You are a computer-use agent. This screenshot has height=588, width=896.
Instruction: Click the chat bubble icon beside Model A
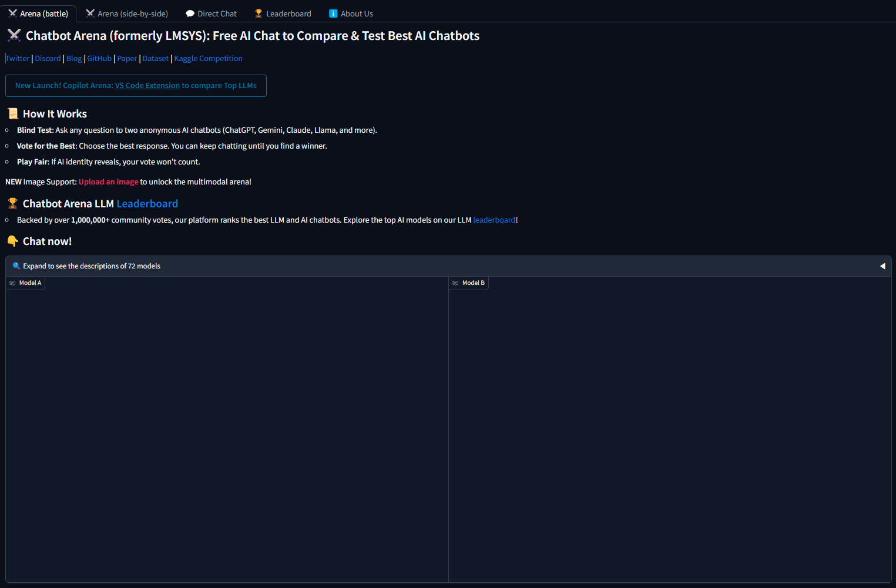pyautogui.click(x=12, y=283)
